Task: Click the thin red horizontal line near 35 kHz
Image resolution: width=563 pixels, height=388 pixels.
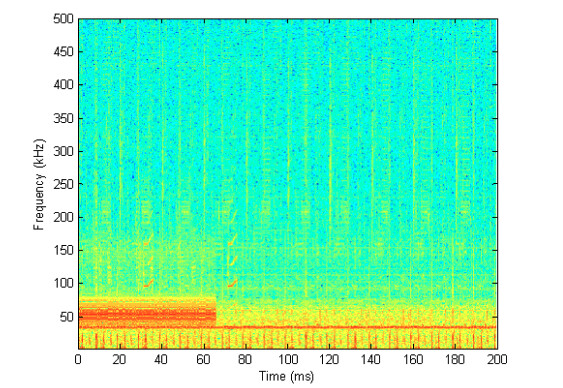Action: click(x=287, y=327)
